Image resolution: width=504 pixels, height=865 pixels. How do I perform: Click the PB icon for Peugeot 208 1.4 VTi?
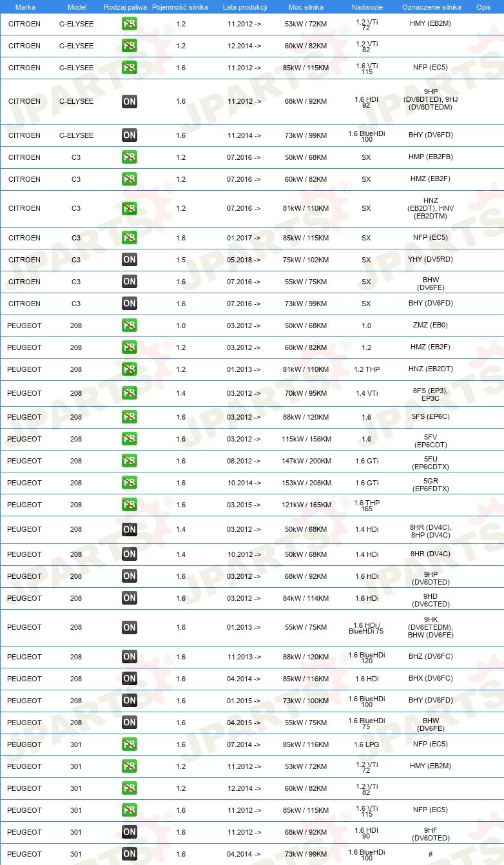pos(130,393)
